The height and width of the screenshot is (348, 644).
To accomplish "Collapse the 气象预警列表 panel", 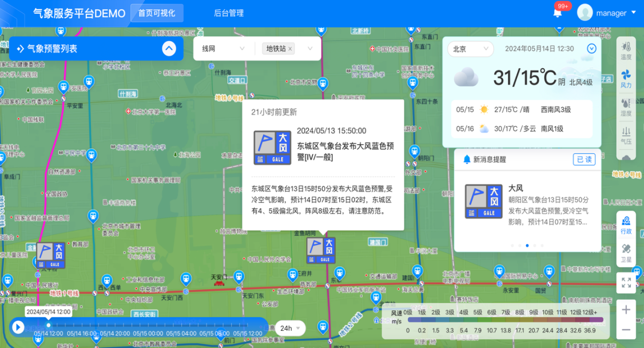I will 169,49.
